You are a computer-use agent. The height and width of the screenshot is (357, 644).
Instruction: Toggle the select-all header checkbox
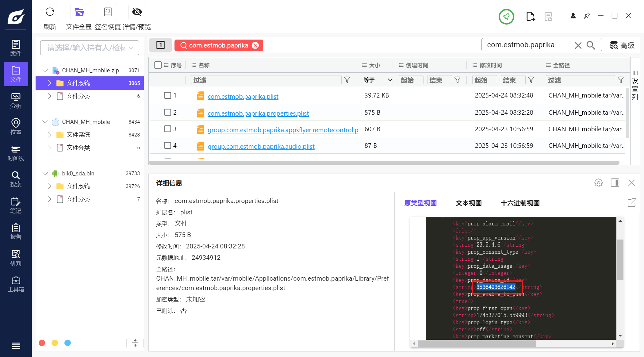[158, 65]
